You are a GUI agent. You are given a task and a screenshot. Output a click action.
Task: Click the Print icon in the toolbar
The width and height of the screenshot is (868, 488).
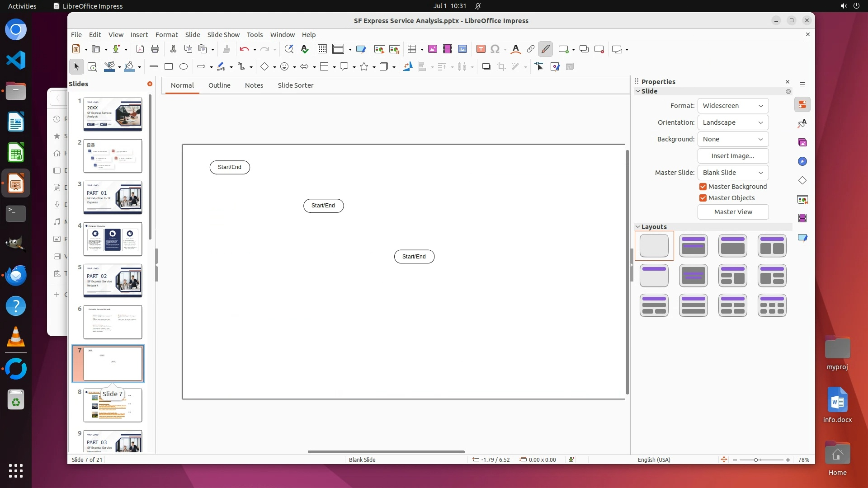pyautogui.click(x=155, y=49)
